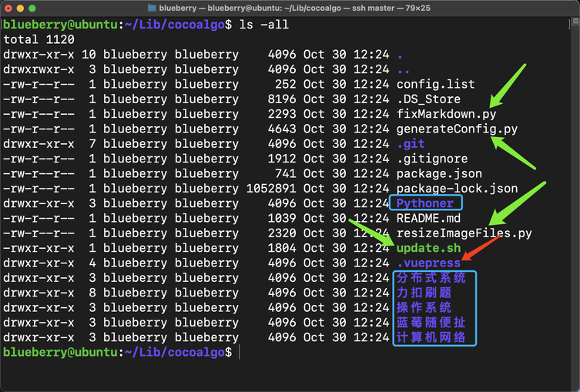Select the generateConfig.py file name
This screenshot has height=392, width=580.
(457, 129)
